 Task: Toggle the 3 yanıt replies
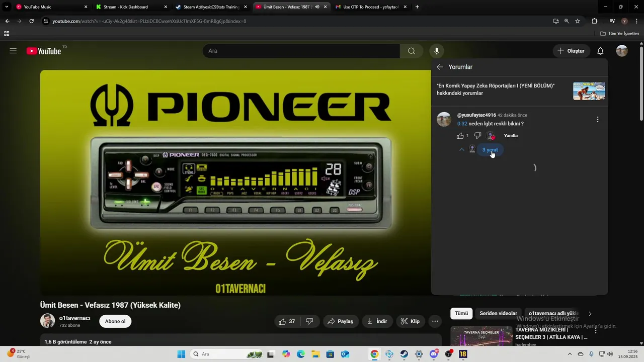point(490,150)
